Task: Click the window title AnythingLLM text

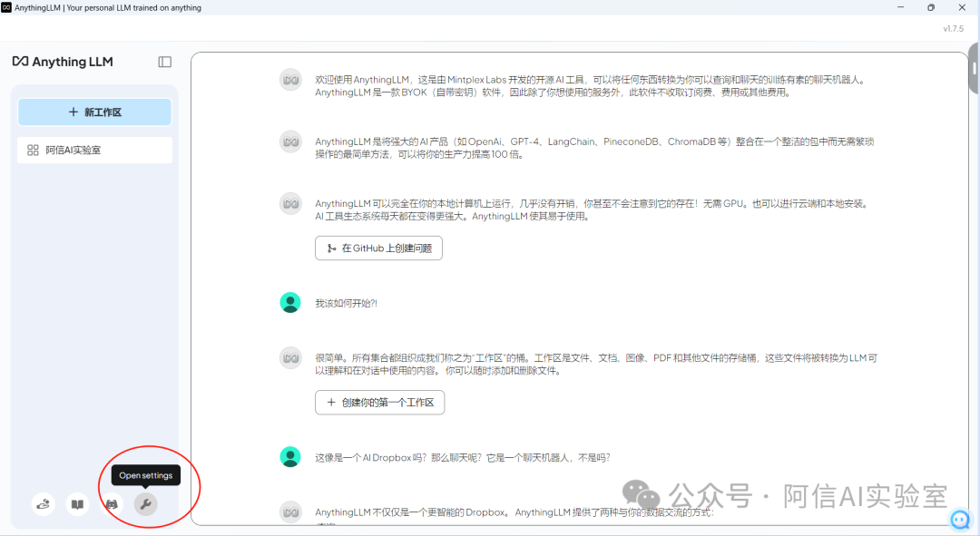Action: click(x=108, y=8)
